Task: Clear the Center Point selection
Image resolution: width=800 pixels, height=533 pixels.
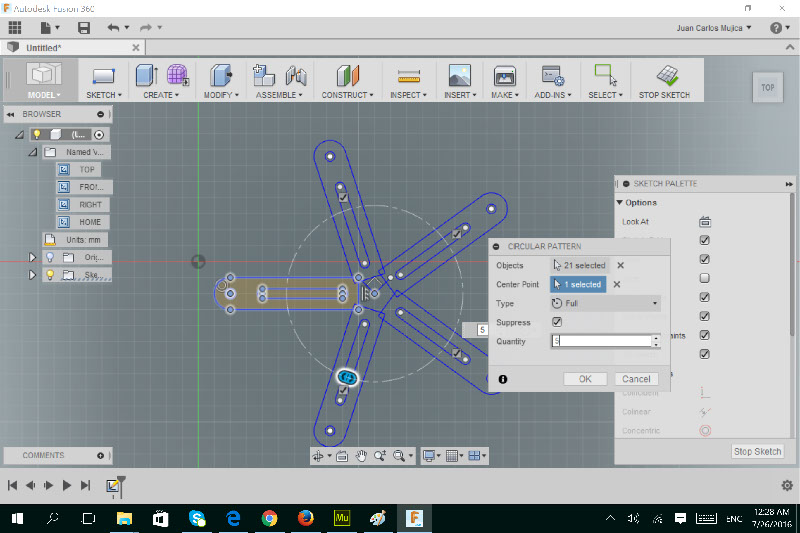Action: 617,285
